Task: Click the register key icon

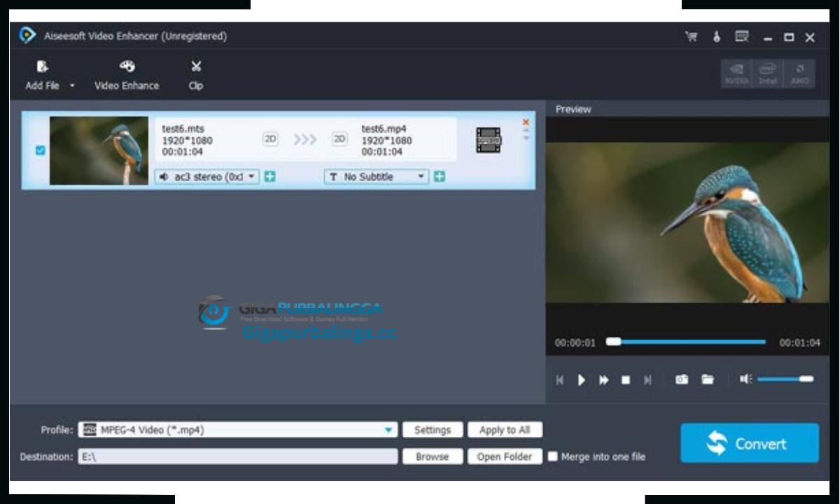Action: (716, 37)
